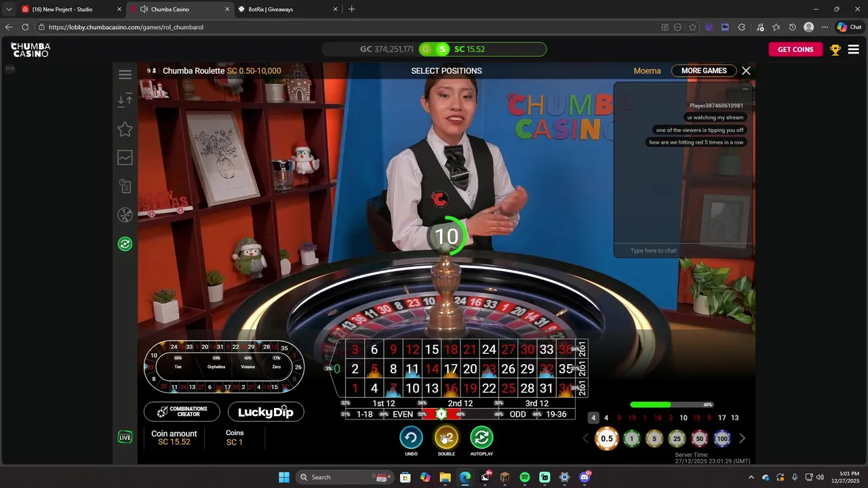Viewport: 868px width, 488px height.
Task: Click the LuckyDip button
Action: 266,411
